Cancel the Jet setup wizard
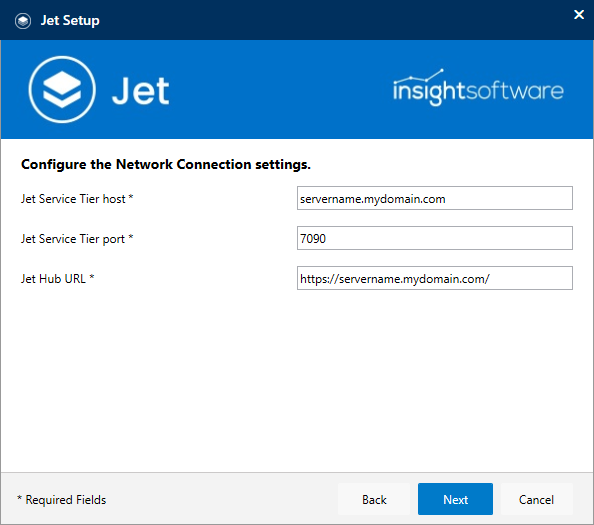The height and width of the screenshot is (525, 594). point(536,499)
